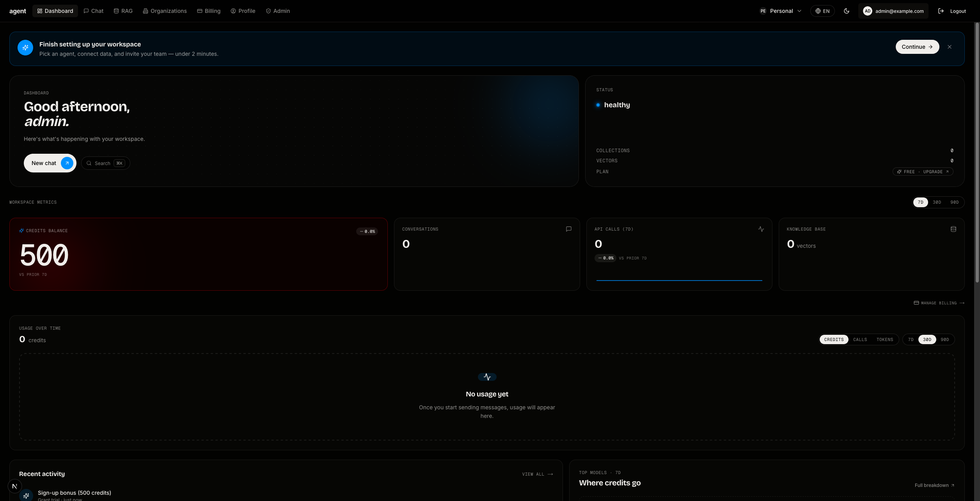Set usage chart range to 7D

point(911,339)
